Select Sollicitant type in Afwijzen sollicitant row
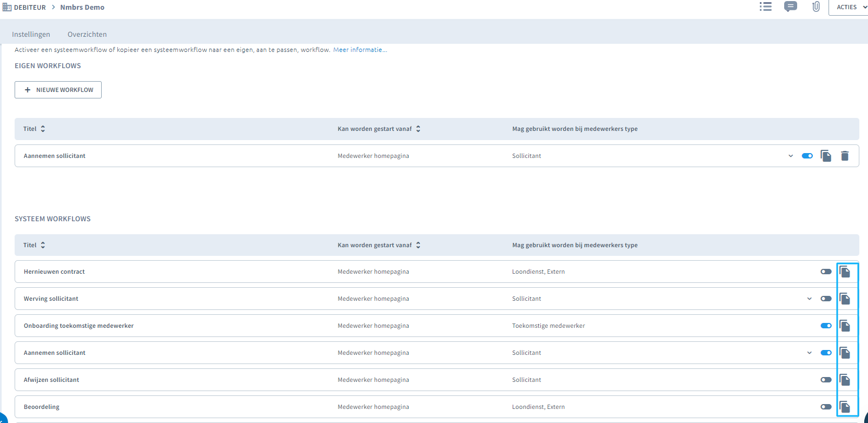This screenshot has width=868, height=423. pyautogui.click(x=526, y=380)
